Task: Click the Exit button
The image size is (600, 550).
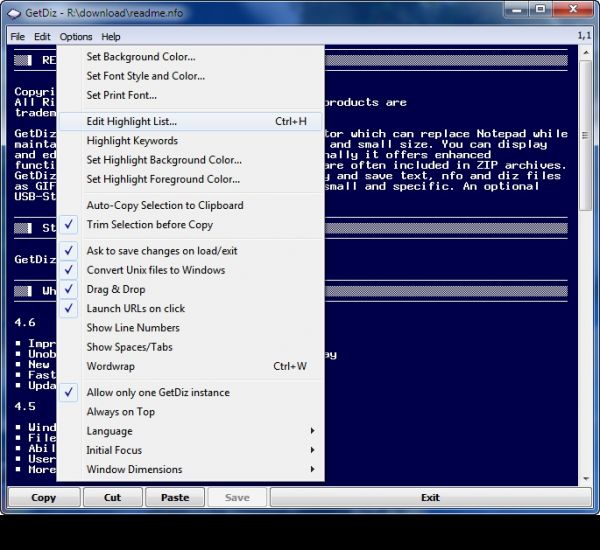Action: (x=430, y=497)
